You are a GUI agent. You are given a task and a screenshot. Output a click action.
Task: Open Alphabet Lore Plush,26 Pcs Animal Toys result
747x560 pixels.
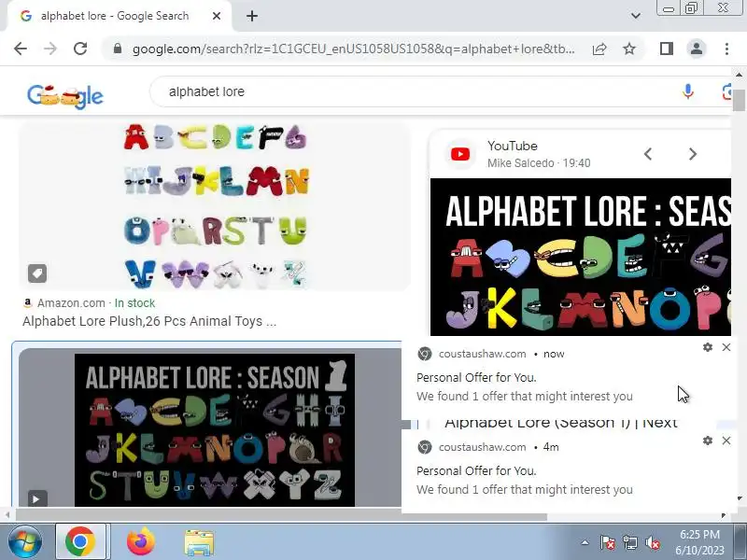(149, 321)
